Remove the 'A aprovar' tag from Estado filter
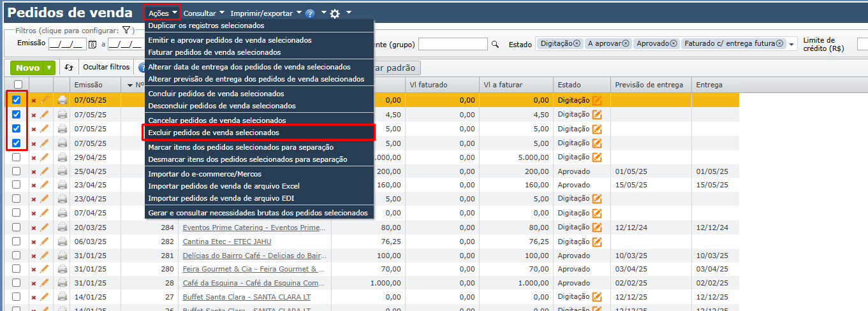This screenshot has width=868, height=311. 626,43
